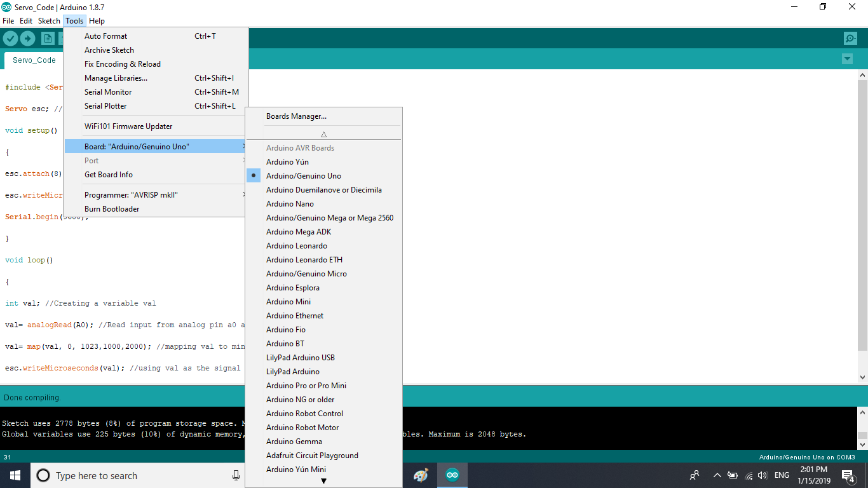The width and height of the screenshot is (868, 488).
Task: Select Archive Sketch menu entry
Action: (x=156, y=50)
